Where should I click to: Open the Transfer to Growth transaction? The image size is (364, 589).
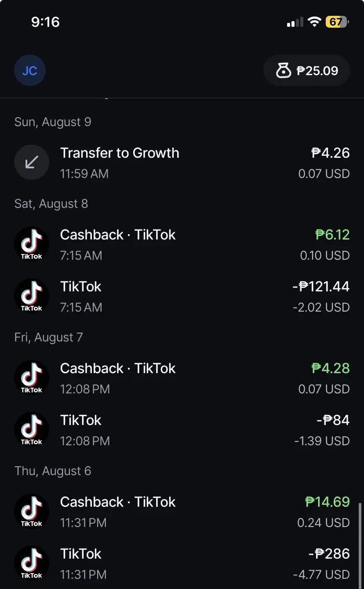pyautogui.click(x=182, y=163)
